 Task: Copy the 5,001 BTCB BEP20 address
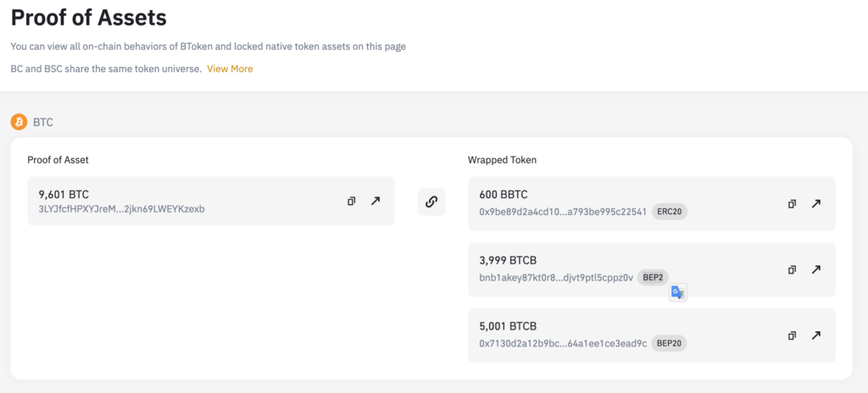(x=792, y=335)
